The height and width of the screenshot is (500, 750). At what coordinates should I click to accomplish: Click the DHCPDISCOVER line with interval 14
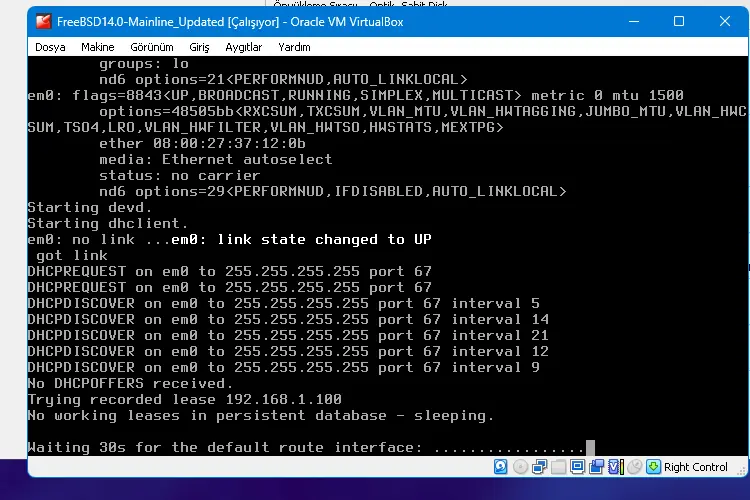288,320
